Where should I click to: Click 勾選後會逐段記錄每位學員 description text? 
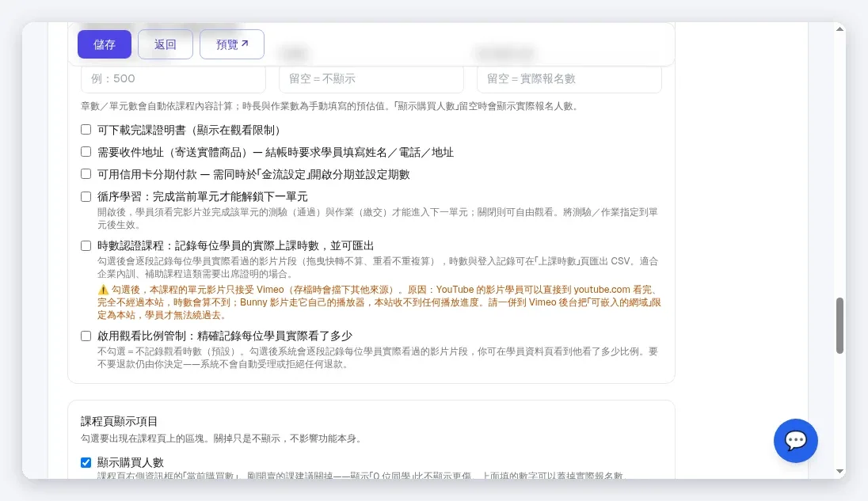click(x=378, y=268)
